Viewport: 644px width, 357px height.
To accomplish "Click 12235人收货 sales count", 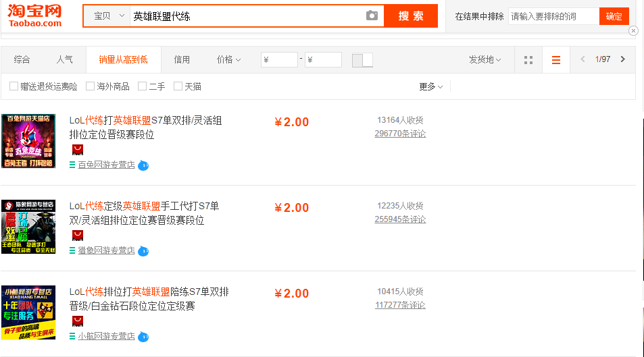I will tap(400, 206).
